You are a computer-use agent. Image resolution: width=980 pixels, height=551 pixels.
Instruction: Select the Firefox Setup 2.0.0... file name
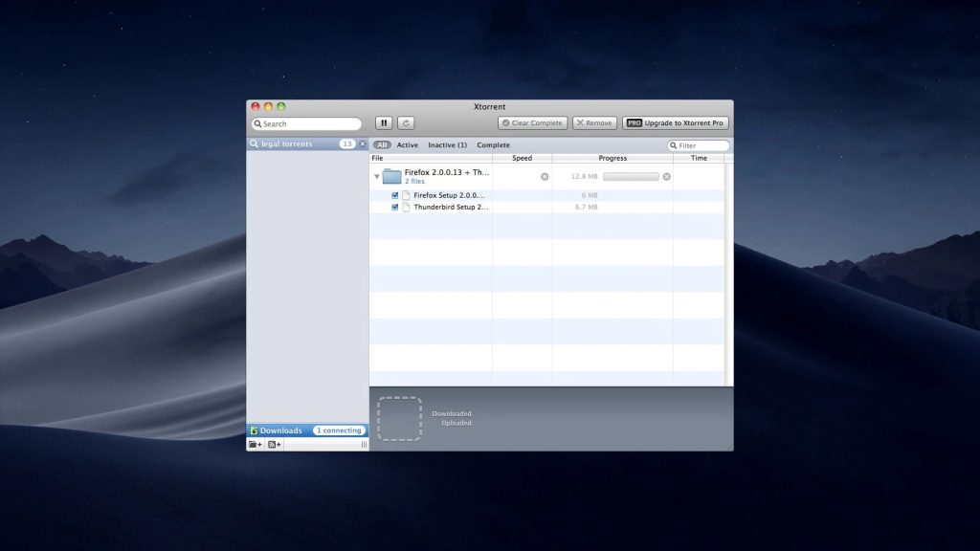(x=450, y=195)
